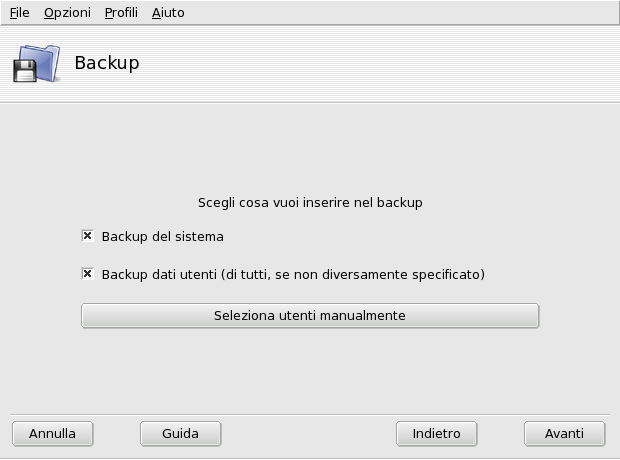Open the Profili menu
The image size is (620, 460).
(121, 13)
